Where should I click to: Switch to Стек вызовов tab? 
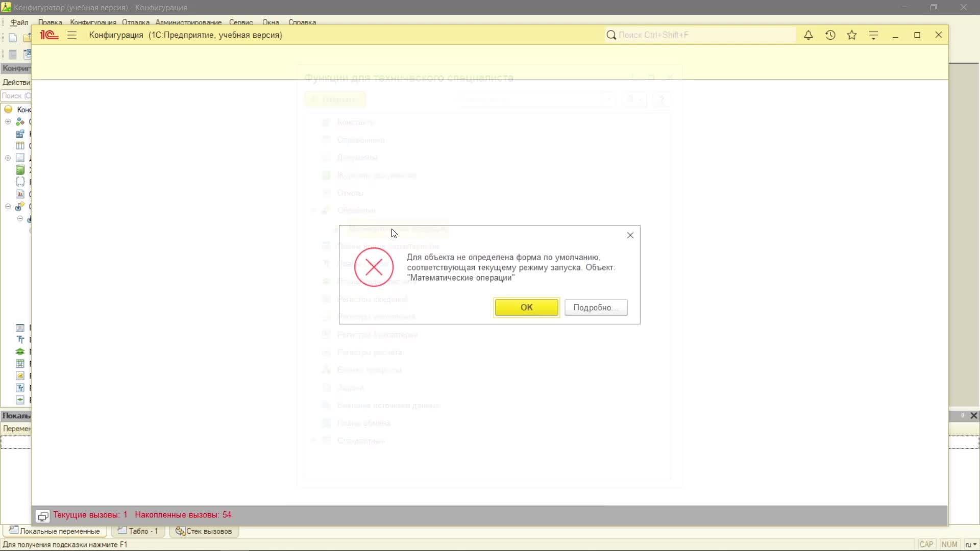click(x=204, y=531)
